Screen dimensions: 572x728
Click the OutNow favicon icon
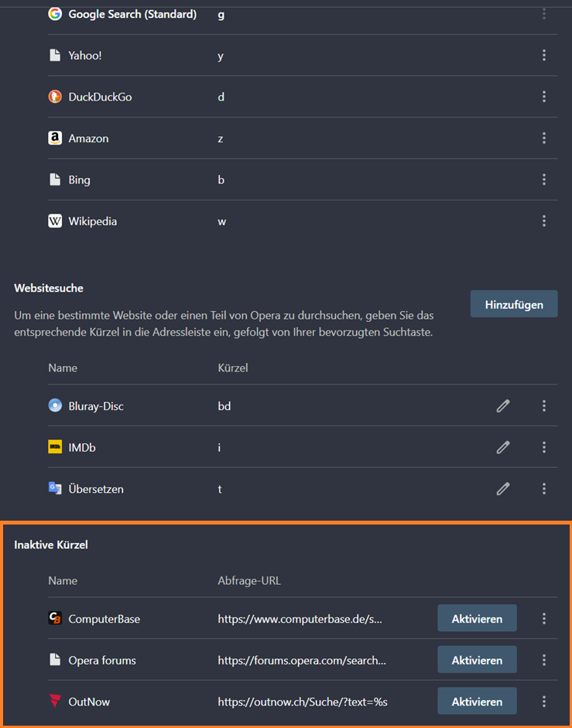[54, 701]
